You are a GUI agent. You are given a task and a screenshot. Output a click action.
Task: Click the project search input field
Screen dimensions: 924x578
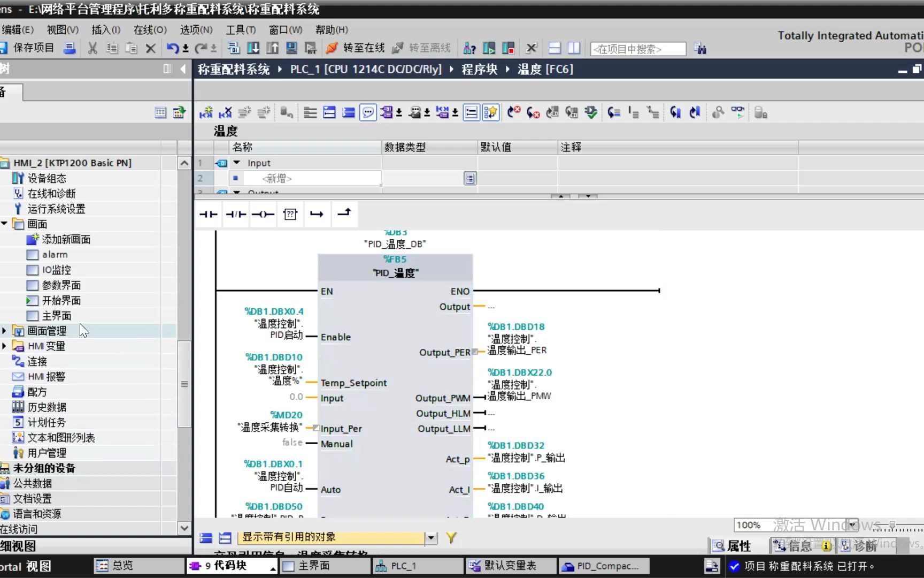coord(638,49)
